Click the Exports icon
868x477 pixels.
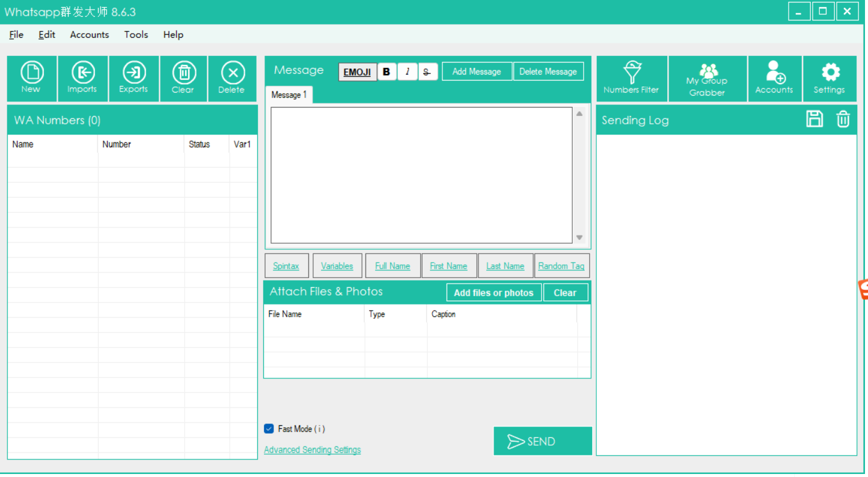133,73
